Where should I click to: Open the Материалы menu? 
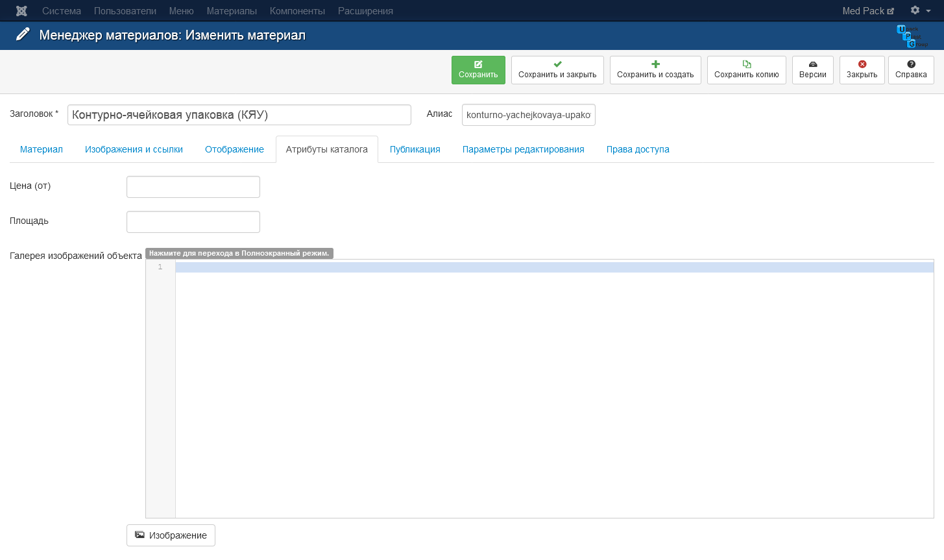[x=232, y=11]
